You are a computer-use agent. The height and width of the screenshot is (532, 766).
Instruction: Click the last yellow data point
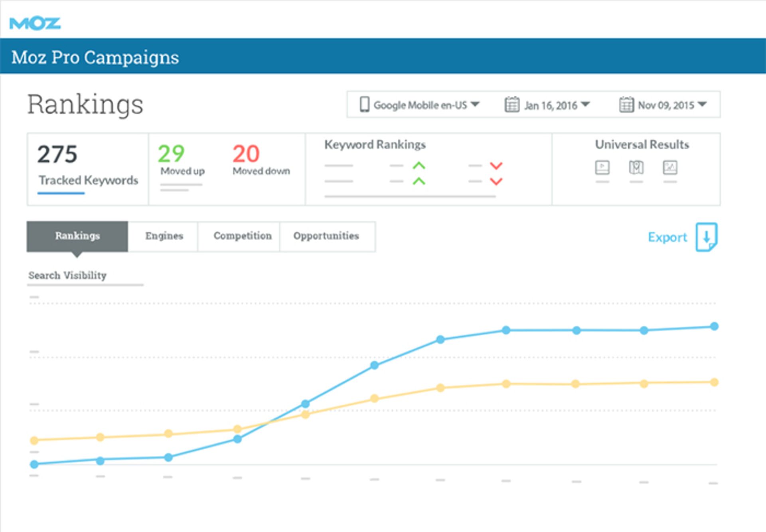[x=714, y=382]
